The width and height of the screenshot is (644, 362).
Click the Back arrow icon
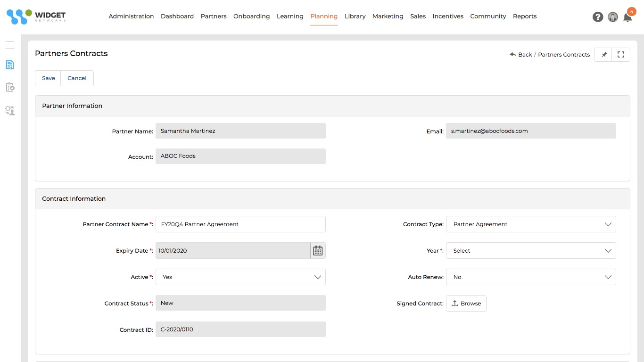point(513,55)
